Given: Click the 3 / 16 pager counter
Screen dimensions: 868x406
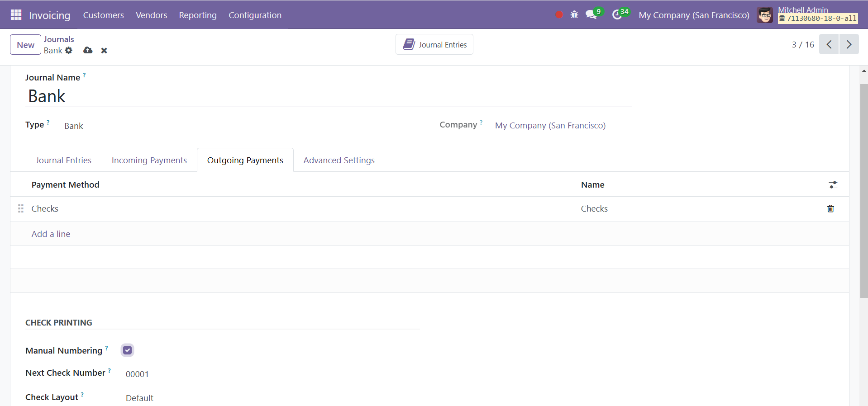Looking at the screenshot, I should 803,44.
